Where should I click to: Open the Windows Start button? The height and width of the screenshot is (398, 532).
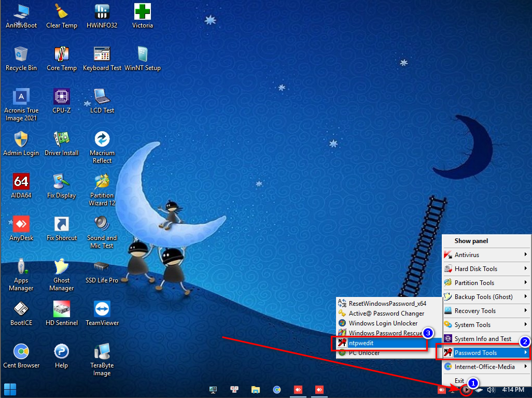coord(10,390)
